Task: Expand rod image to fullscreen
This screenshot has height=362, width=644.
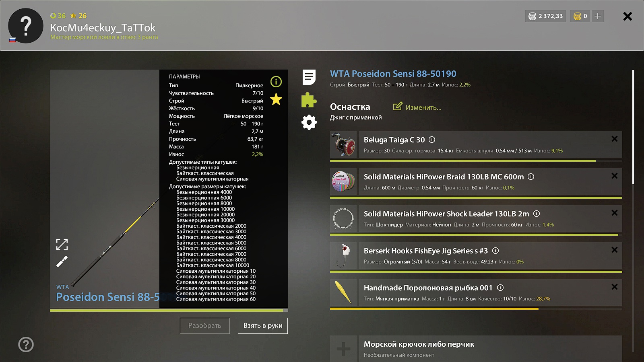Action: [x=62, y=244]
